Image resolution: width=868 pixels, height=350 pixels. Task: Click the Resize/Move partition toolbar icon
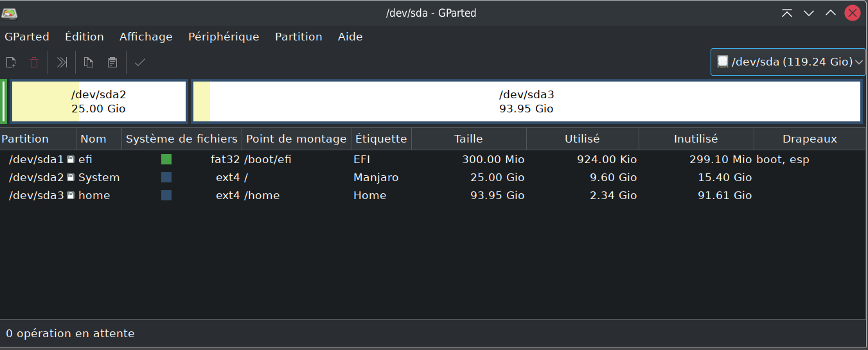62,62
